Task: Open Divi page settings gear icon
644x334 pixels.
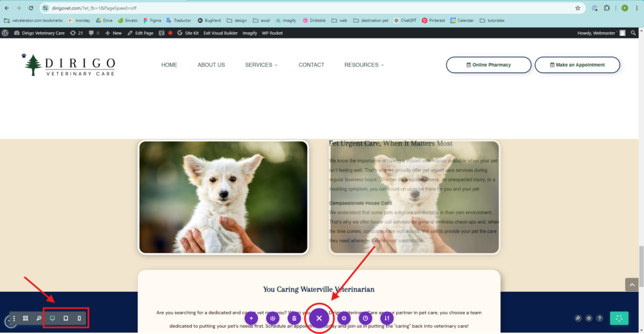Action: (343, 318)
